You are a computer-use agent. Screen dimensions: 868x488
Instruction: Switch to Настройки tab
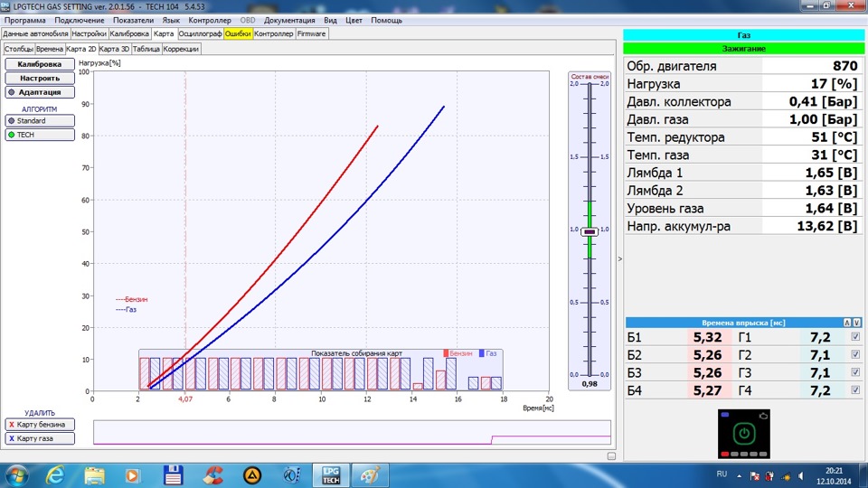click(x=89, y=33)
